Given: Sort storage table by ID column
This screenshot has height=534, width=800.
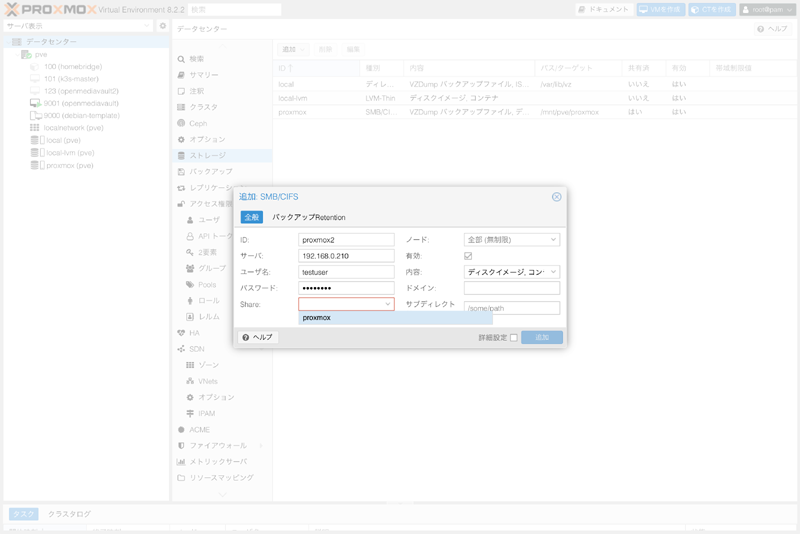Looking at the screenshot, I should (316, 68).
